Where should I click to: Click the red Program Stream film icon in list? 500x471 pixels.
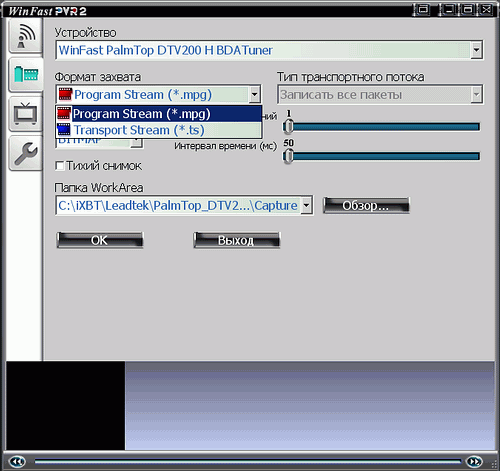tap(64, 114)
